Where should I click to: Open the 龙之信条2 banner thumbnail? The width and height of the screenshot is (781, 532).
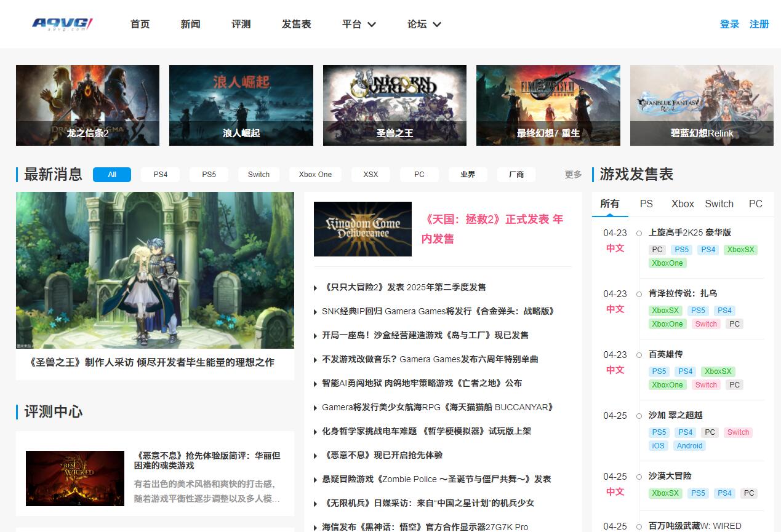pyautogui.click(x=87, y=106)
